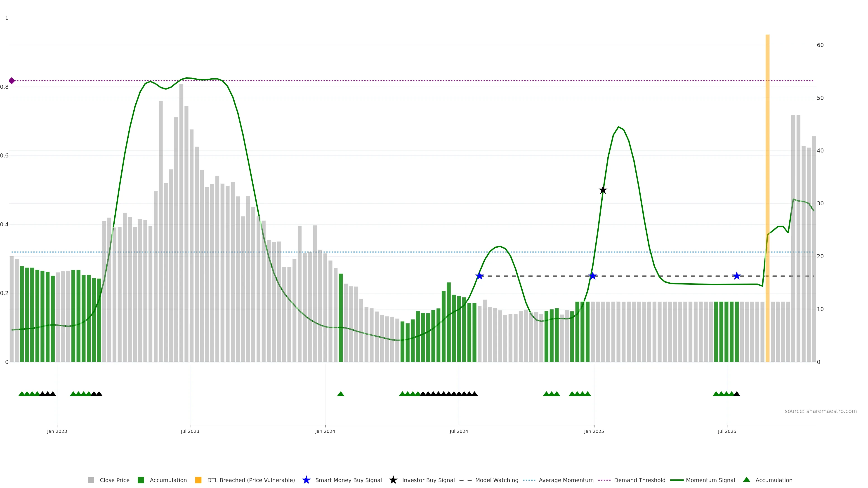The height and width of the screenshot is (488, 868).
Task: Click the blue star near Jul 2024
Action: [x=479, y=276]
